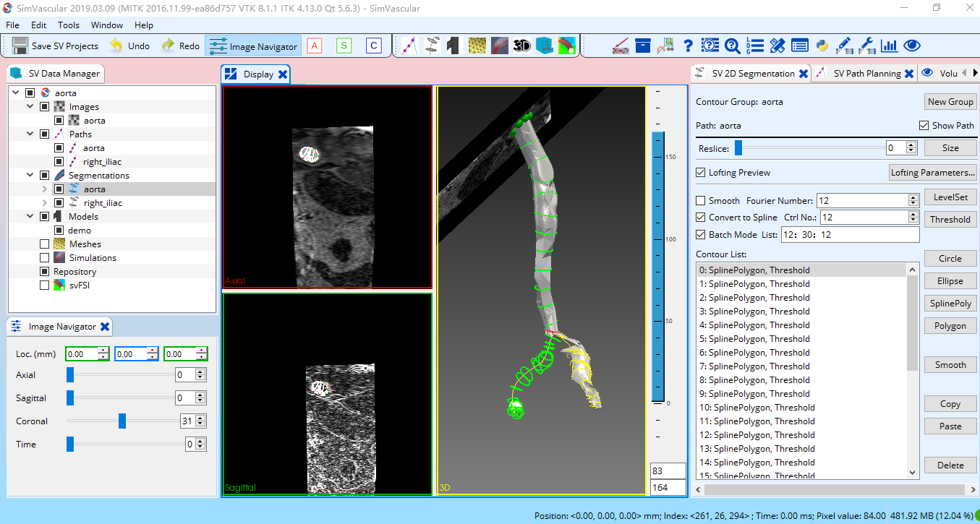Viewport: 980px width, 524px height.
Task: Close the Image Navigator panel tab
Action: pyautogui.click(x=105, y=327)
